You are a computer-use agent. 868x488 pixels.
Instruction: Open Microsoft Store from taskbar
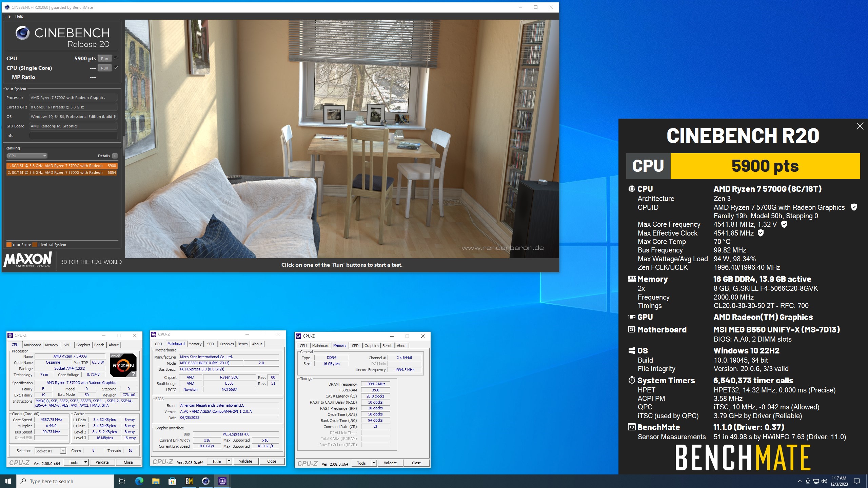pyautogui.click(x=173, y=481)
